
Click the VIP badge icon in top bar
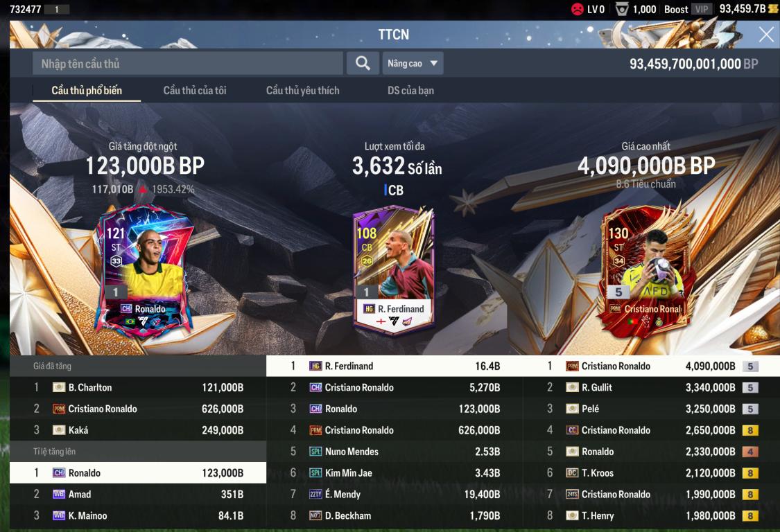point(702,9)
